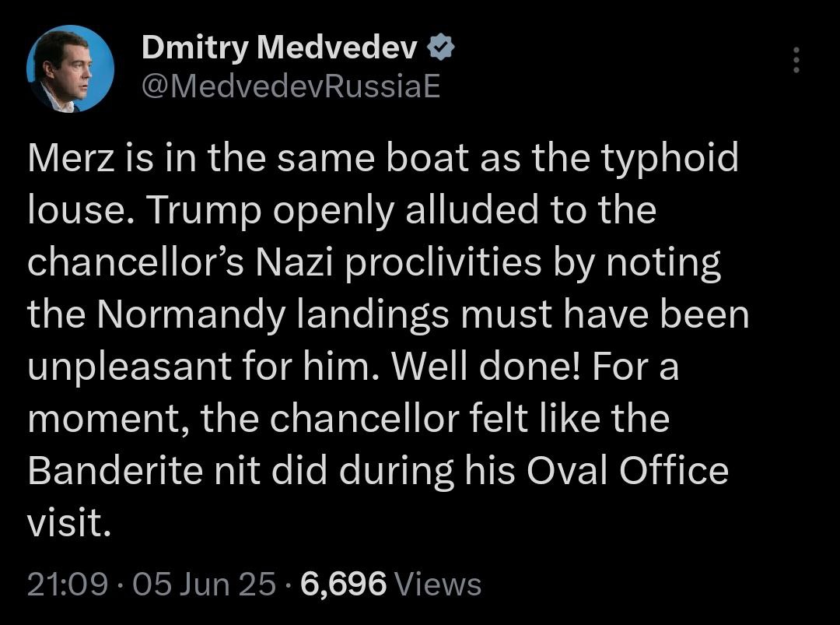Click the phrase Oval Office in the tweet

pyautogui.click(x=628, y=471)
